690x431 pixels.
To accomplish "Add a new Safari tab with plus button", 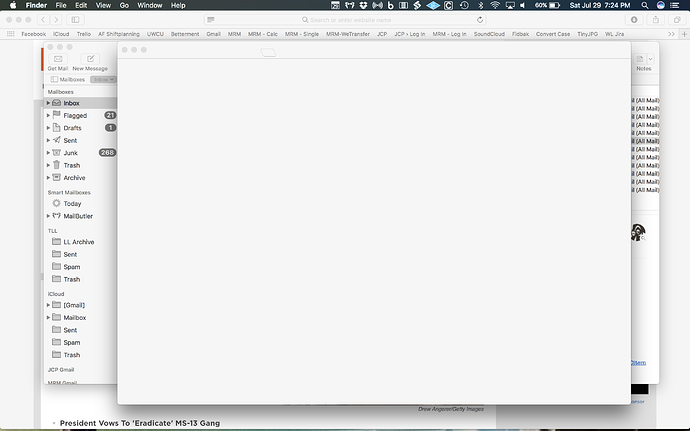I will [x=684, y=34].
